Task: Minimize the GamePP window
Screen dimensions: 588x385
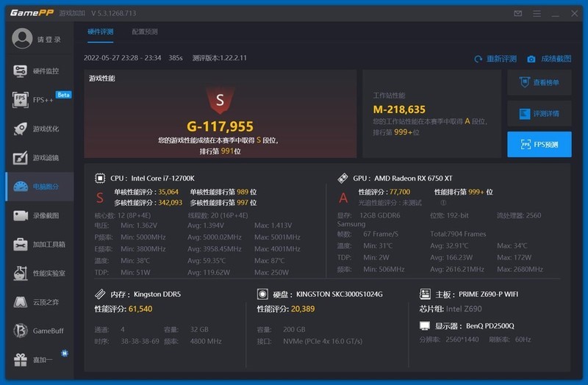Action: 556,13
